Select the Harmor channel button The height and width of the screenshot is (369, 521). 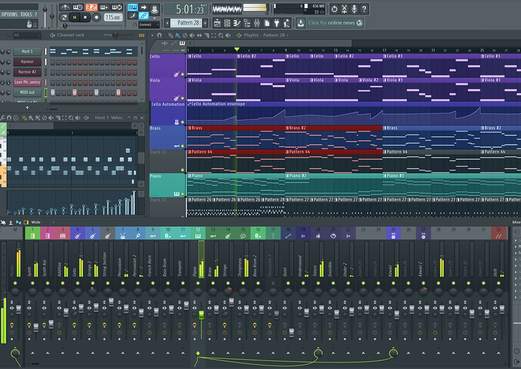point(27,62)
